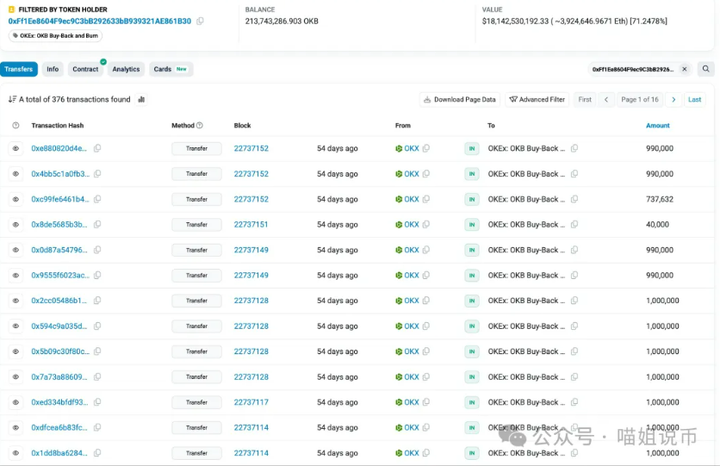This screenshot has width=720, height=466.
Task: Copy OKX From address in 0x8de5685b3b row
Action: tap(426, 225)
